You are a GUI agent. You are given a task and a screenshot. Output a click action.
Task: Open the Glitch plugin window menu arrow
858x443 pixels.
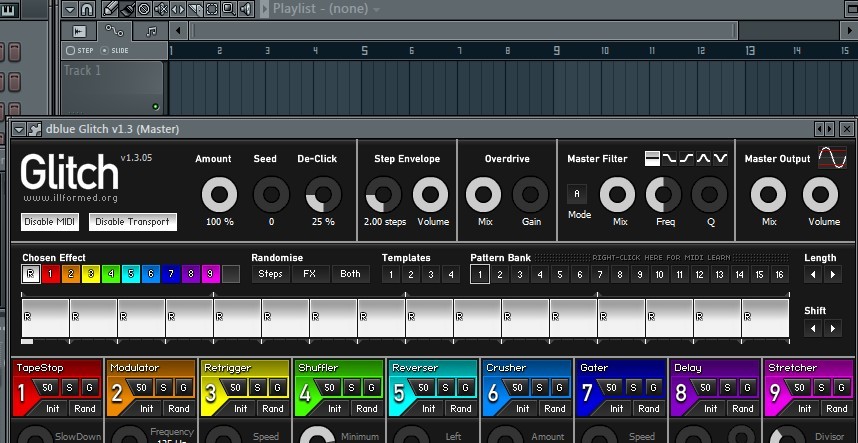coord(20,129)
